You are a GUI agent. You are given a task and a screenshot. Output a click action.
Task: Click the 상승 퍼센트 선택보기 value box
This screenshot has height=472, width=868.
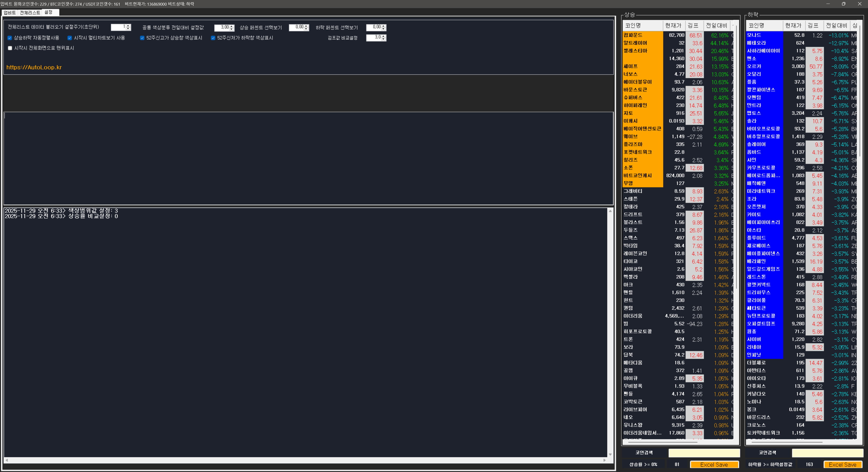point(296,27)
